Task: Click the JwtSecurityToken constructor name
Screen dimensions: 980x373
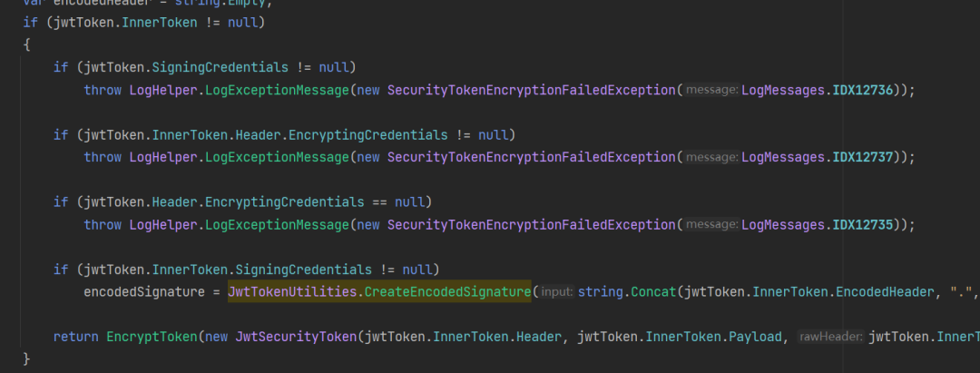Action: tap(296, 338)
